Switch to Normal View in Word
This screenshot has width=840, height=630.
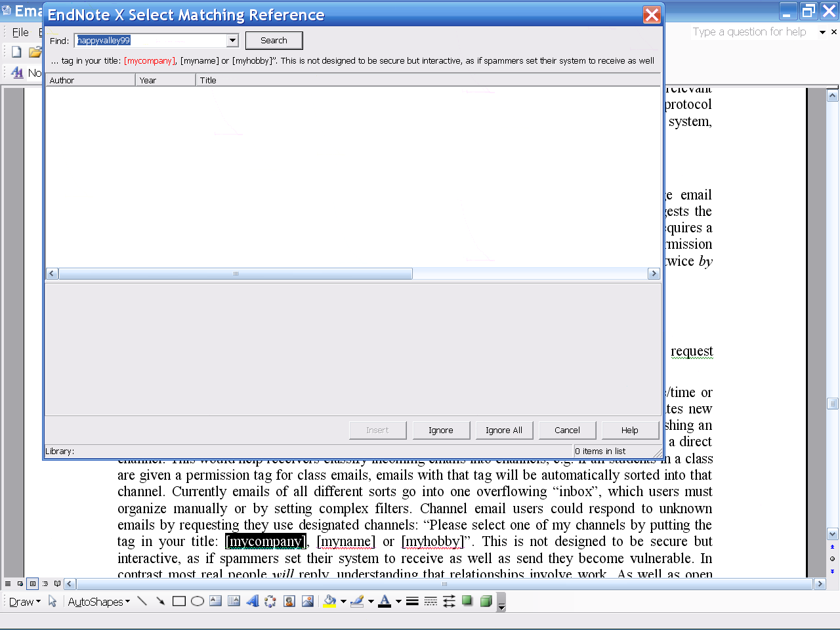[x=8, y=583]
